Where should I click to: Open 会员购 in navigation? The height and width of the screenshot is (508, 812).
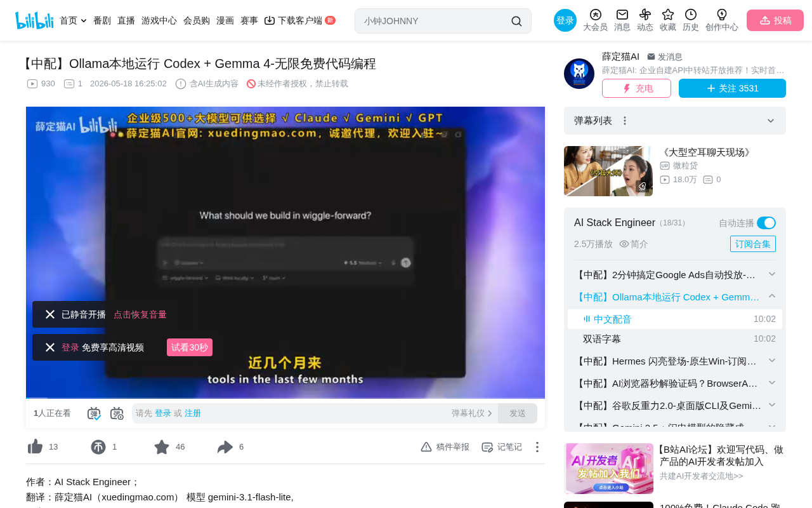[197, 21]
